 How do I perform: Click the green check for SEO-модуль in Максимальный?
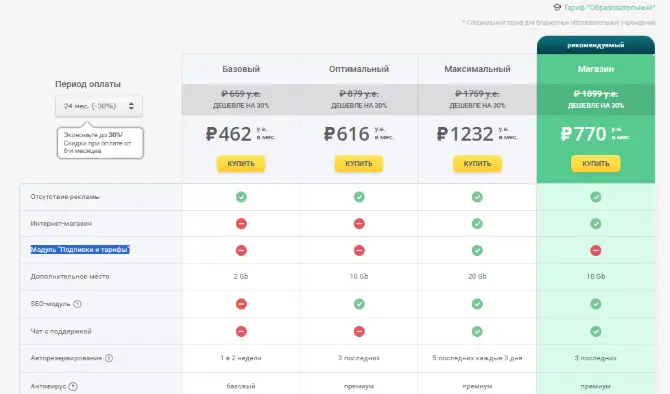(x=477, y=304)
